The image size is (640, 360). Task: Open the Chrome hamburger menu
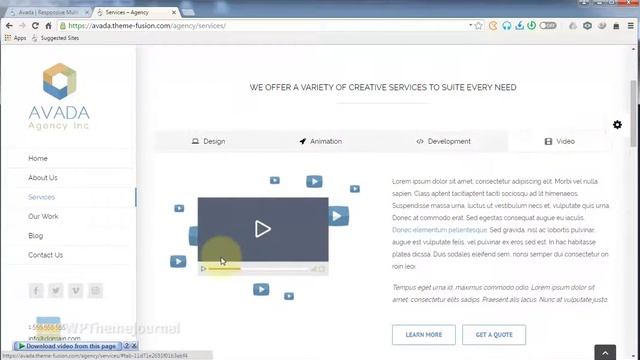[x=631, y=26]
